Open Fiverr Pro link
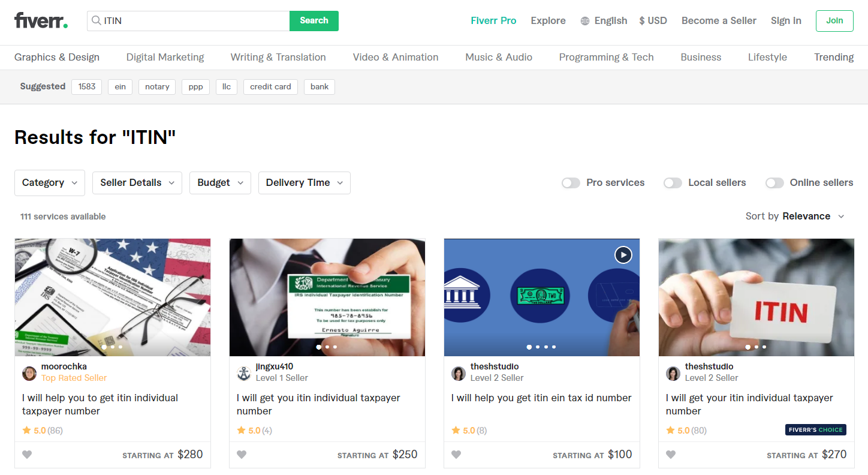868x475 pixels. [x=493, y=20]
